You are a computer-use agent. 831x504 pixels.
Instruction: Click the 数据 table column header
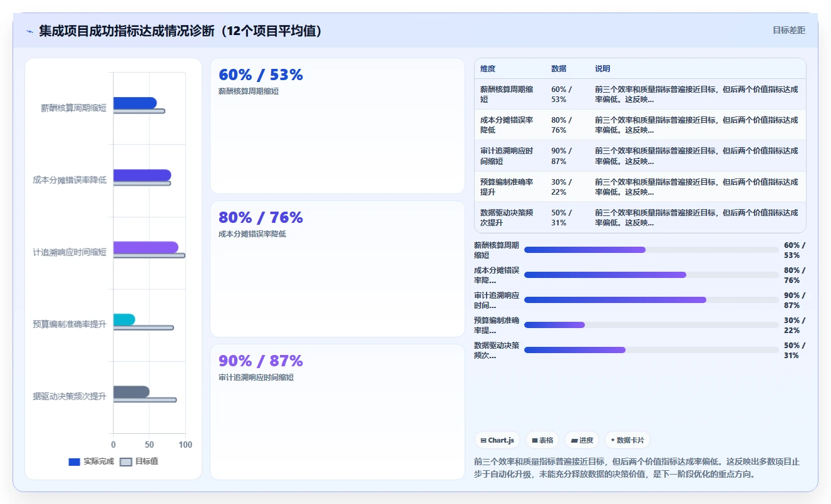click(559, 69)
